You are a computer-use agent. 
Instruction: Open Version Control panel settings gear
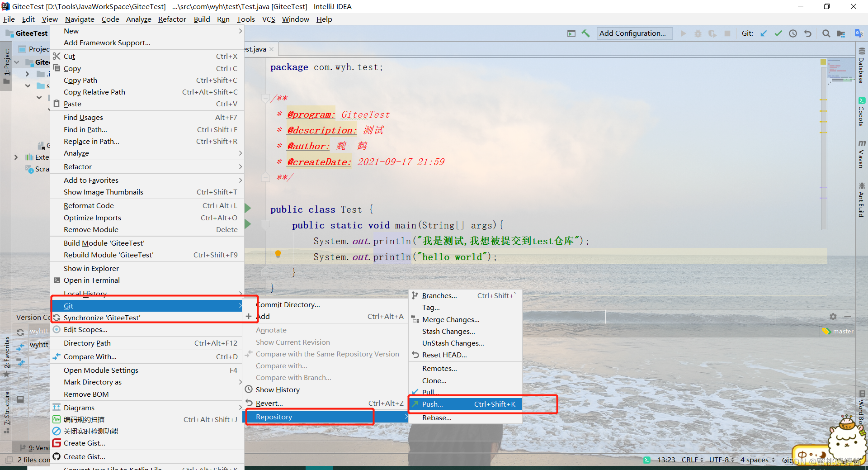[x=833, y=317]
